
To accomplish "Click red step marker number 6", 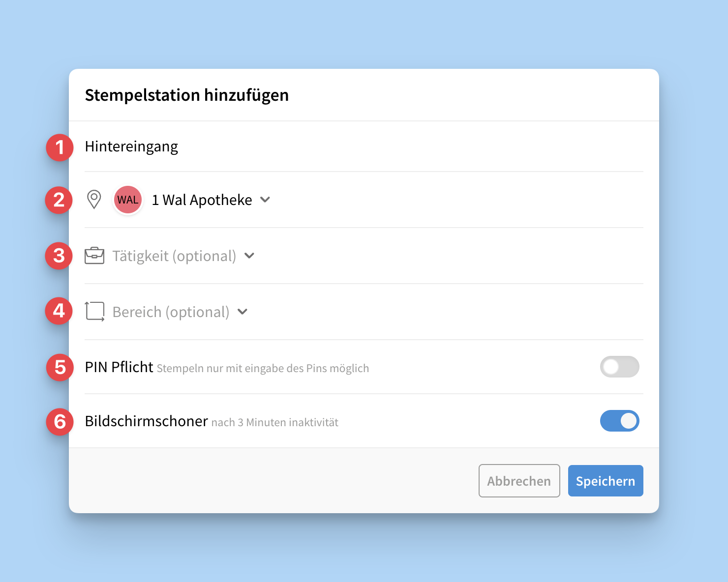I will tap(60, 422).
